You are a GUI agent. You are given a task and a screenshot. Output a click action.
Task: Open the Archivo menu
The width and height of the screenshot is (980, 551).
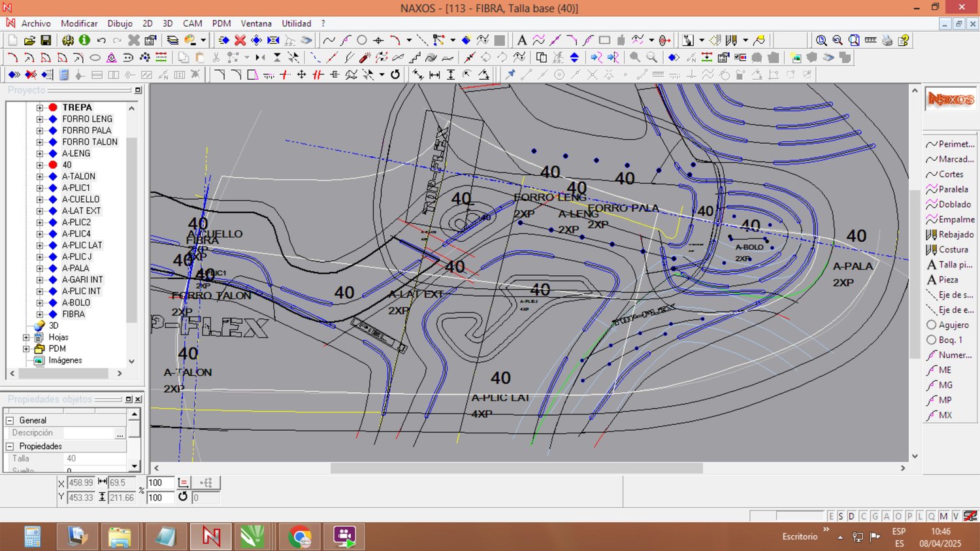[36, 24]
